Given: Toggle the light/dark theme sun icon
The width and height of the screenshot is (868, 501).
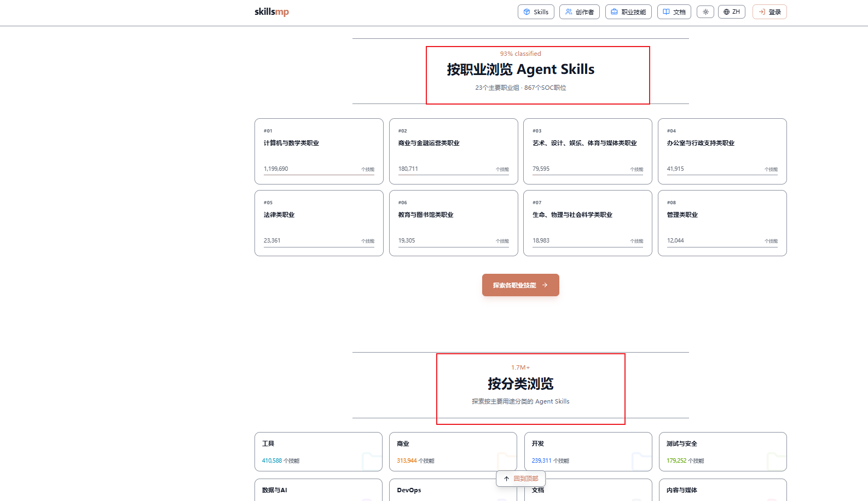Looking at the screenshot, I should coord(705,11).
